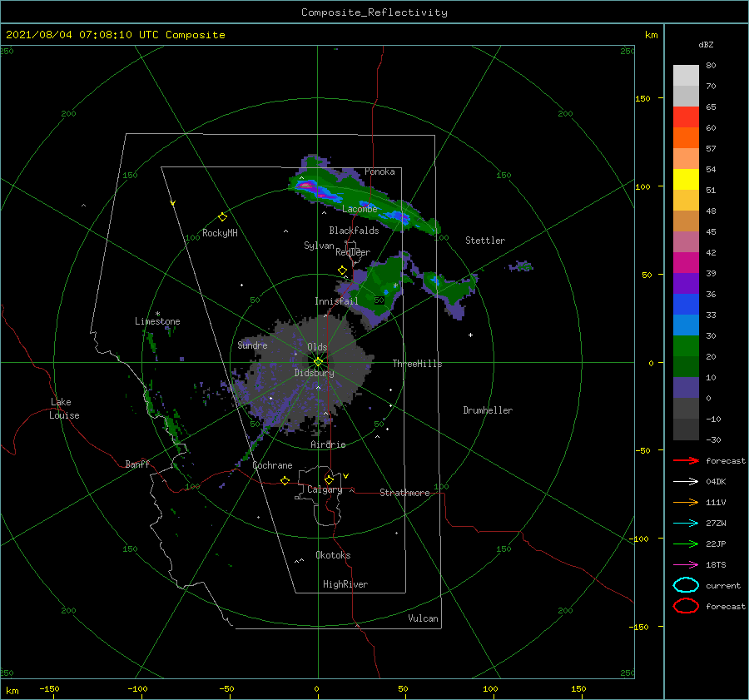Click the Limestone label
Viewport: 749px width, 700px height.
click(x=157, y=321)
